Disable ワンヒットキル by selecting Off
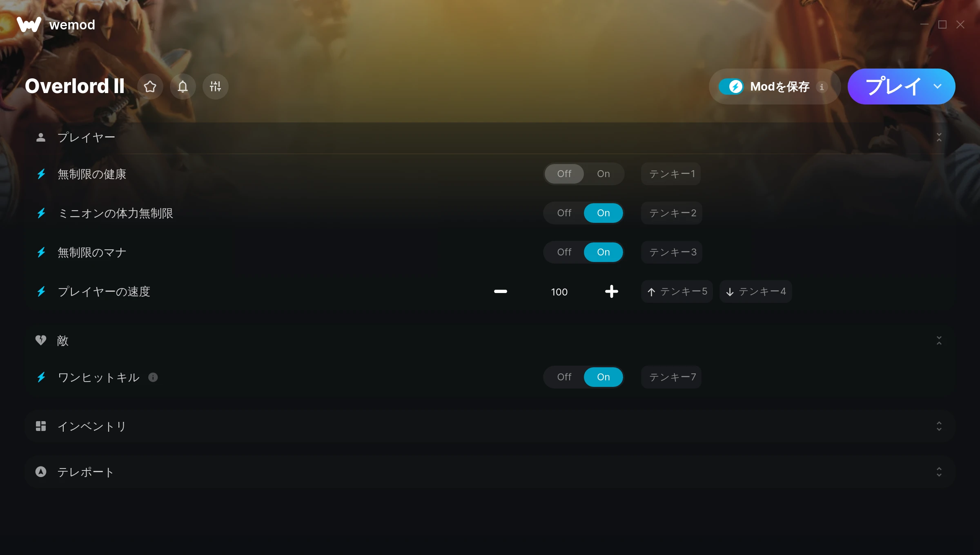 click(x=564, y=377)
